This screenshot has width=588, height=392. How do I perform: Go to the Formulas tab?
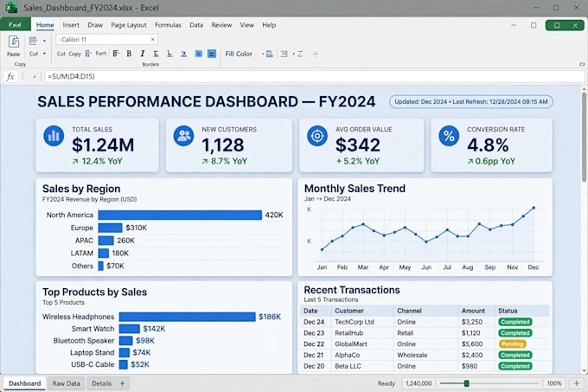pyautogui.click(x=168, y=25)
